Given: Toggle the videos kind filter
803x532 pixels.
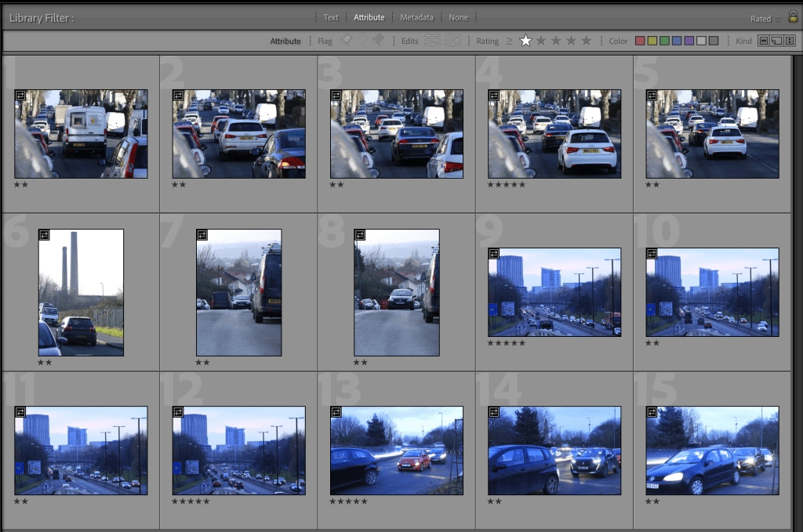Looking at the screenshot, I should click(x=790, y=41).
